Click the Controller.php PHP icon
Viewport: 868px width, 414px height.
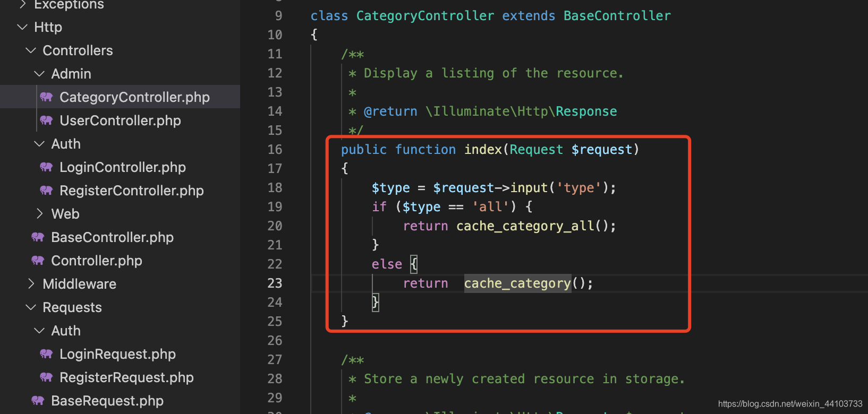38,260
